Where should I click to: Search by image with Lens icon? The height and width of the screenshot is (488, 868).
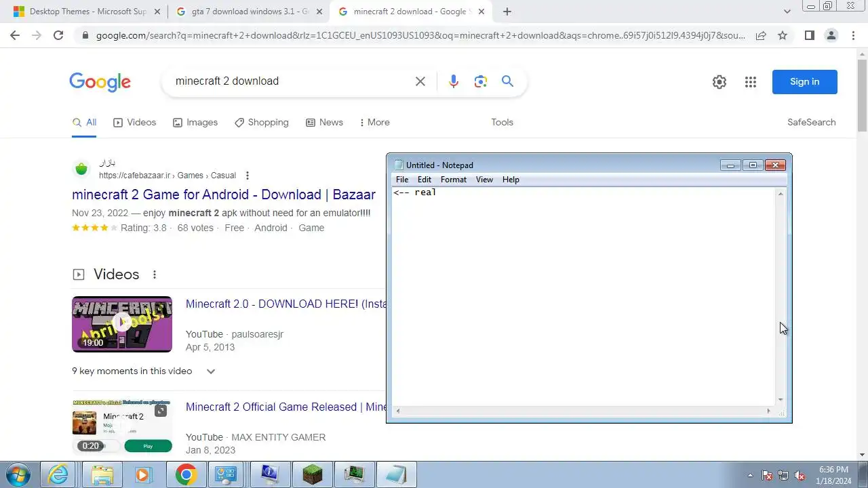click(x=481, y=81)
